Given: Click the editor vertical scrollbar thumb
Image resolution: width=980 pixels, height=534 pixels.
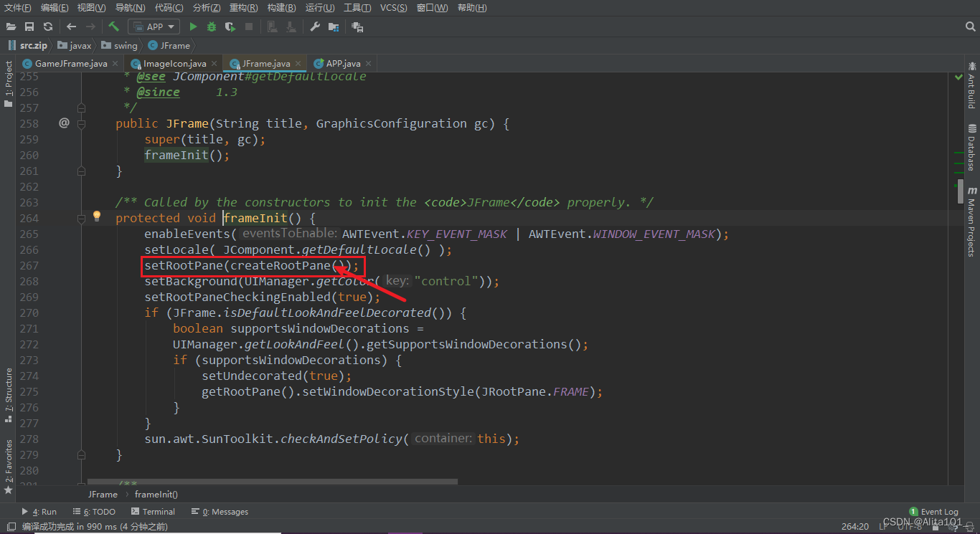Looking at the screenshot, I should coord(961,191).
